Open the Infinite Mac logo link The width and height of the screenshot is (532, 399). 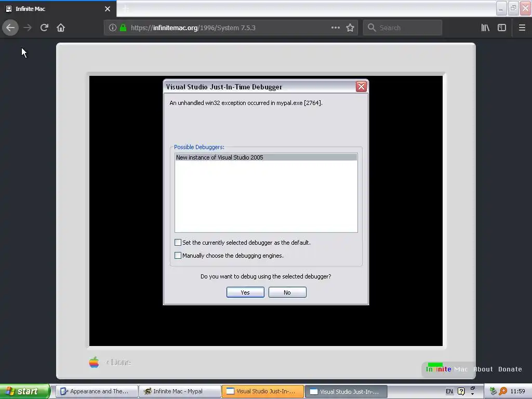(446, 369)
